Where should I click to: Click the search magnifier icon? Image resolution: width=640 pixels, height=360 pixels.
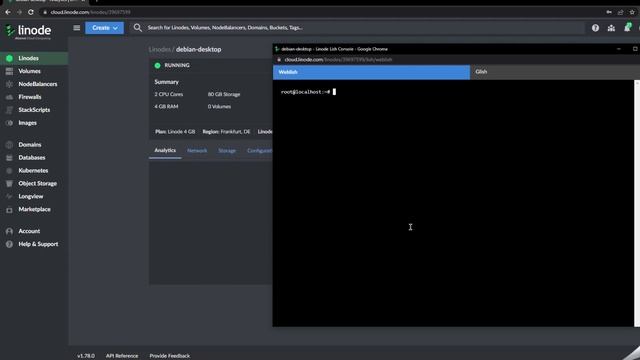tap(138, 28)
